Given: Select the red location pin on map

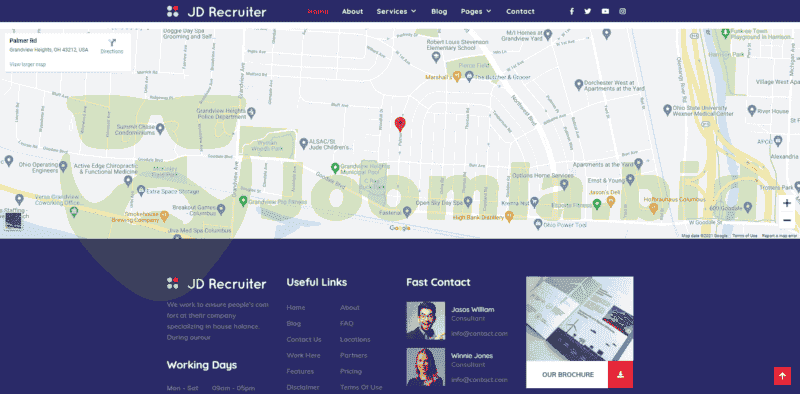Looking at the screenshot, I should 400,124.
